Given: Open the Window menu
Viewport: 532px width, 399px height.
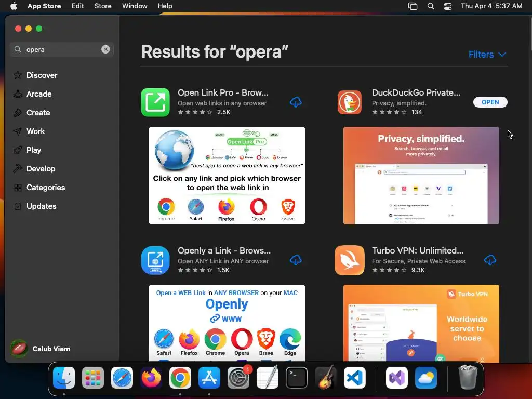Looking at the screenshot, I should pyautogui.click(x=135, y=6).
